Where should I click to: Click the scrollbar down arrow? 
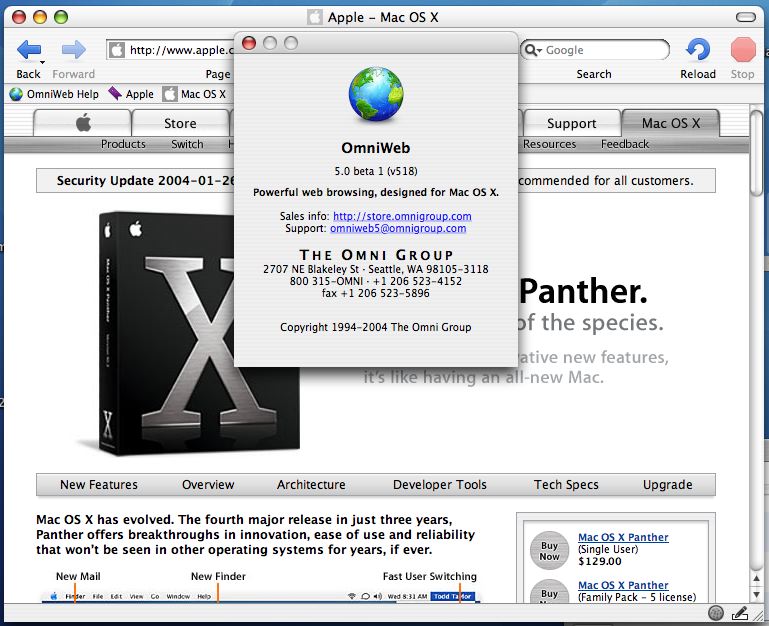[757, 595]
